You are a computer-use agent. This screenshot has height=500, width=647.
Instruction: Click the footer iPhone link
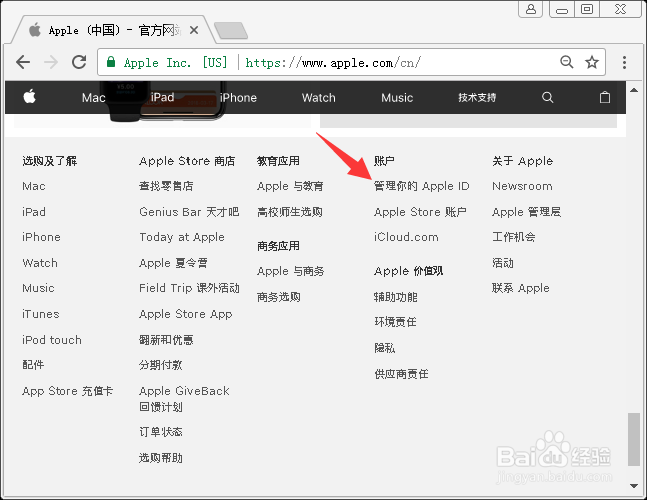click(41, 237)
